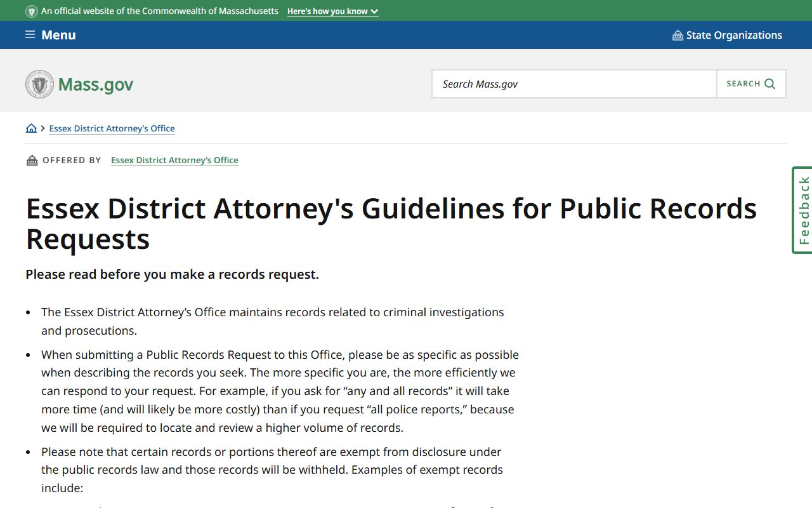812x508 pixels.
Task: Click the breadcrumb separator chevron icon
Action: click(43, 128)
